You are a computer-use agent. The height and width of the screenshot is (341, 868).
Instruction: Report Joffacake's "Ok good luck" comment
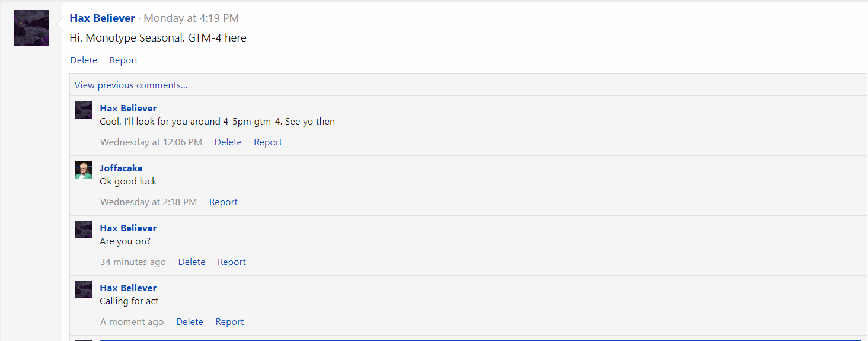[223, 202]
